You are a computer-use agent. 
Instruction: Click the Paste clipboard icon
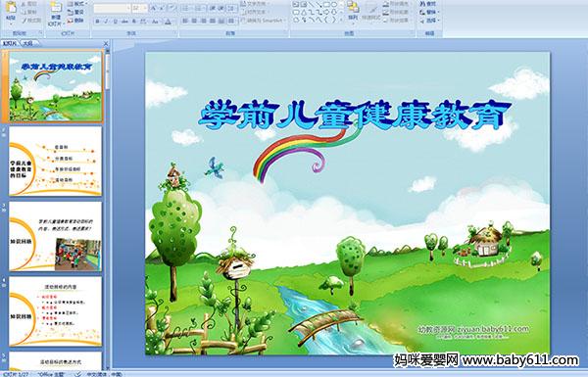tap(11, 8)
